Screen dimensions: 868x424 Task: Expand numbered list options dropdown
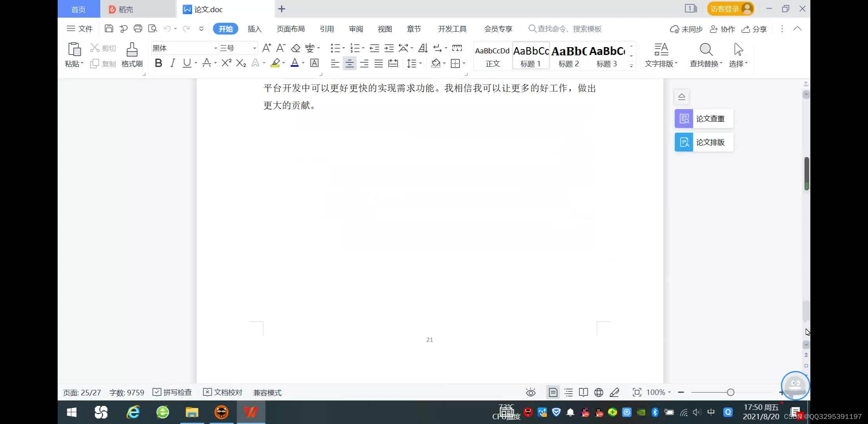[363, 48]
